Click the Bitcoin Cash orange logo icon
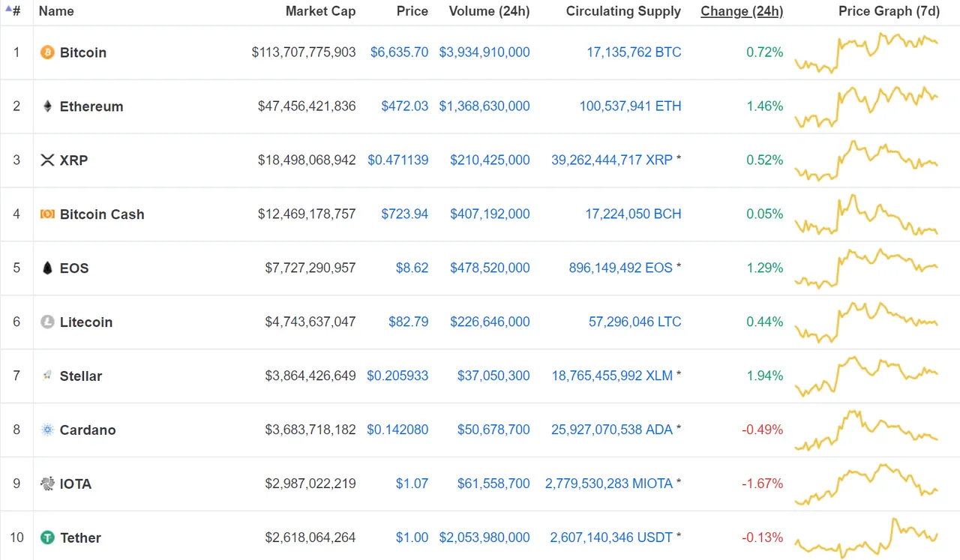Image resolution: width=960 pixels, height=560 pixels. [x=47, y=214]
